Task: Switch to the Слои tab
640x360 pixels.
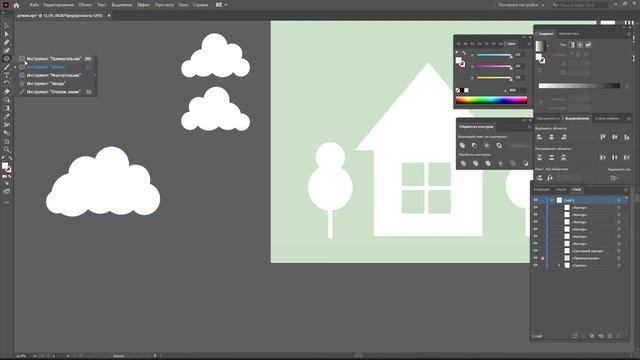Action: click(576, 189)
